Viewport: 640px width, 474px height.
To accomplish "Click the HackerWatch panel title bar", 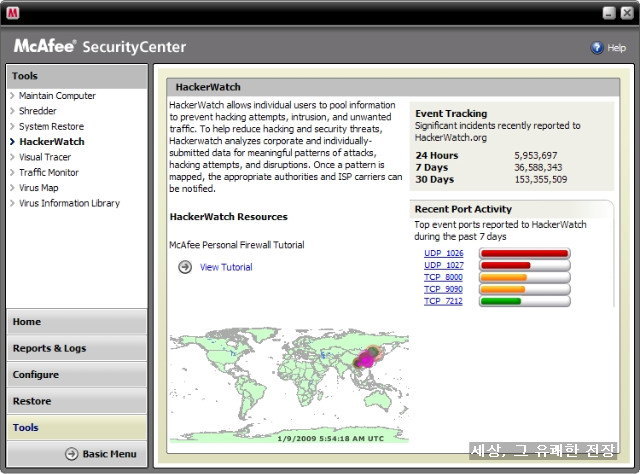I will (x=393, y=87).
